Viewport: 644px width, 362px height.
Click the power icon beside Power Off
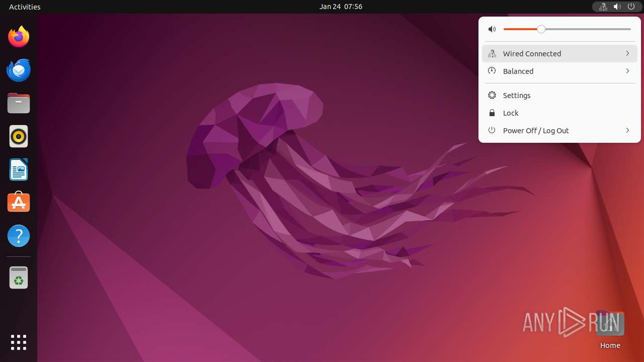click(x=492, y=130)
